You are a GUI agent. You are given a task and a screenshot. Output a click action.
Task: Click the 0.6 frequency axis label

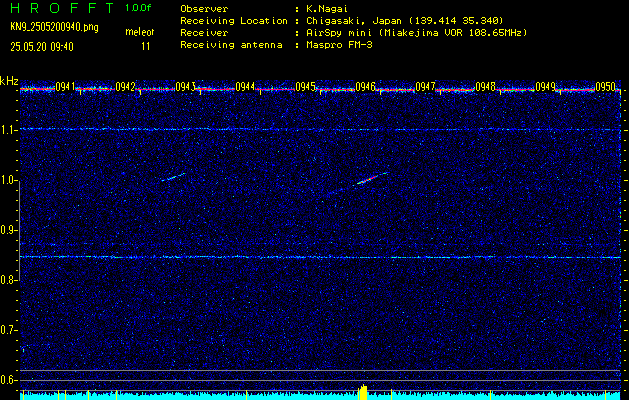[x=9, y=380]
